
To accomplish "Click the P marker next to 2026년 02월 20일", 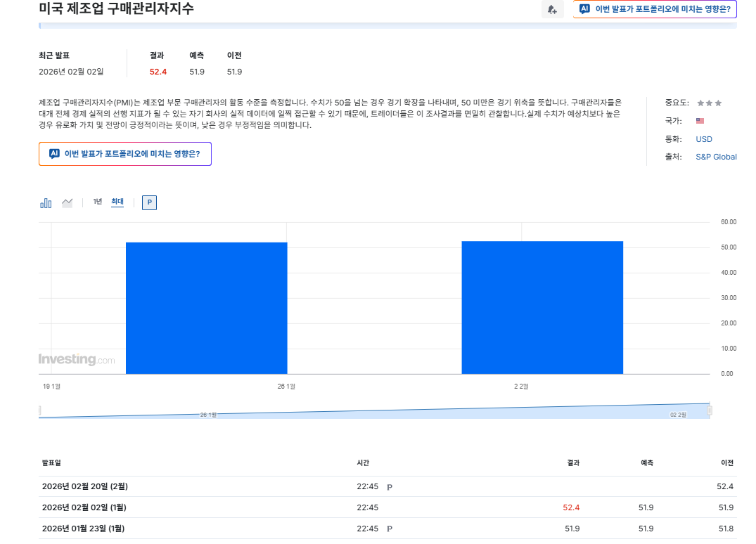I will (x=388, y=486).
